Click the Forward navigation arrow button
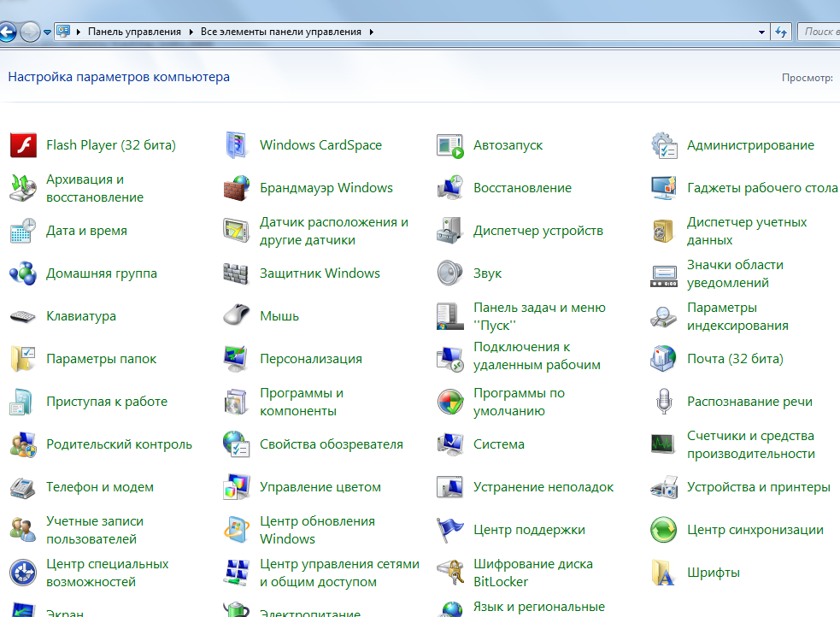 pos(30,32)
